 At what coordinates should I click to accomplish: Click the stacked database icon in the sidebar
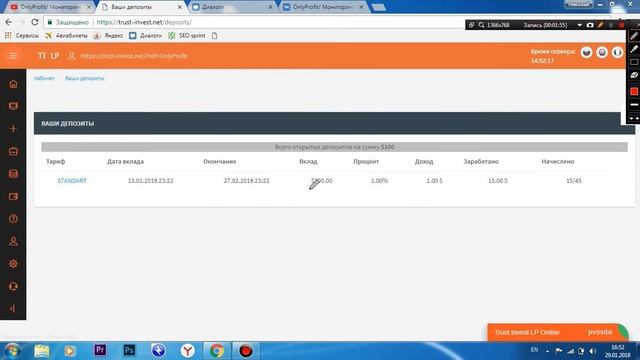[x=13, y=174]
